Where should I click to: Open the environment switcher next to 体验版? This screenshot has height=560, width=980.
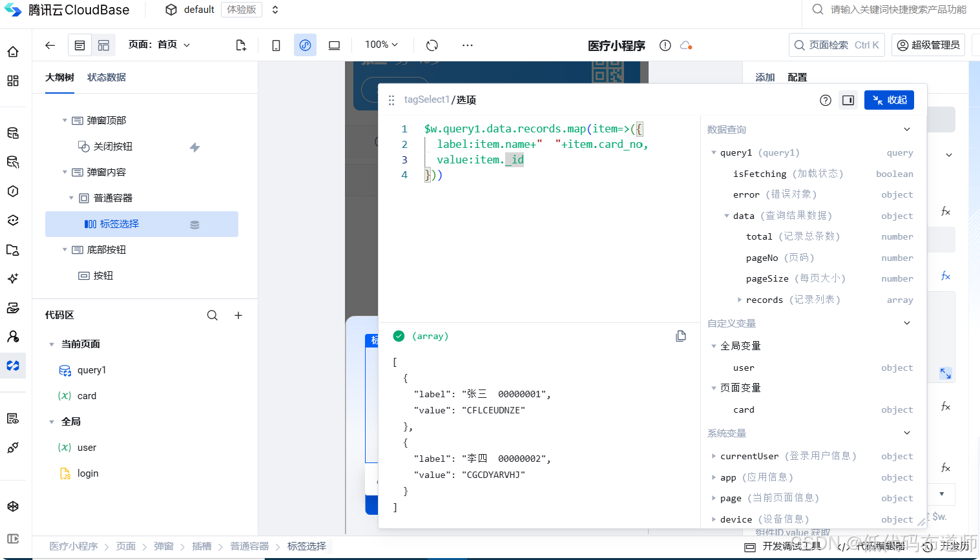[x=275, y=10]
